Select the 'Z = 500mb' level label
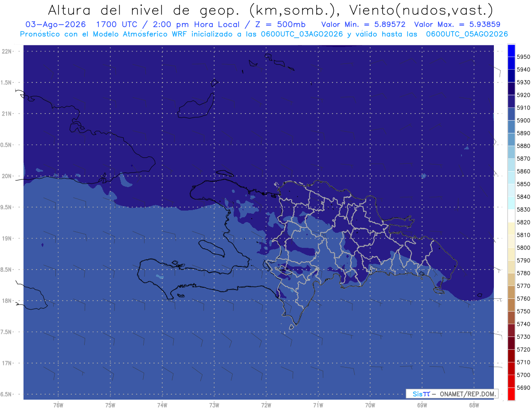 pyautogui.click(x=280, y=24)
